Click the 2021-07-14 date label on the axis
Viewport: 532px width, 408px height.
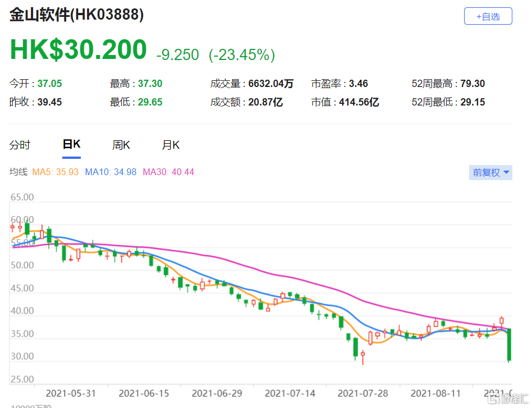pos(290,393)
